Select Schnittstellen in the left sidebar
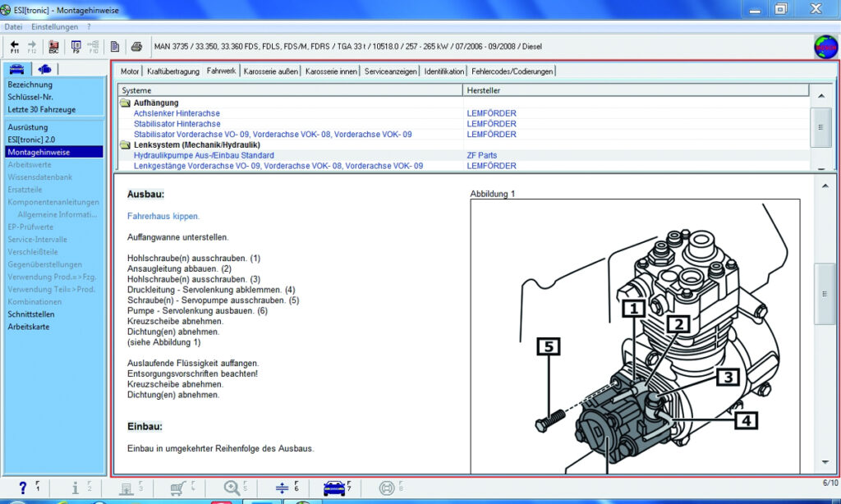Viewport: 841px width, 504px height. (30, 314)
